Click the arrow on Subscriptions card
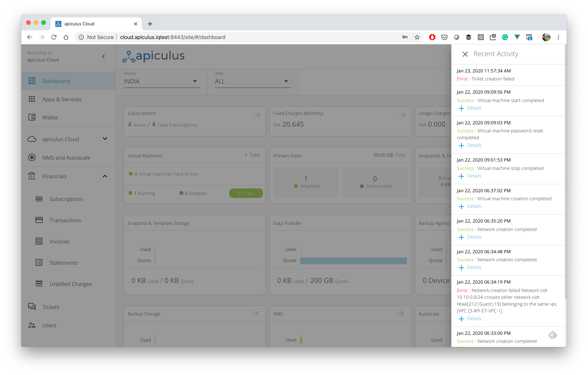The image size is (588, 375). point(257,115)
